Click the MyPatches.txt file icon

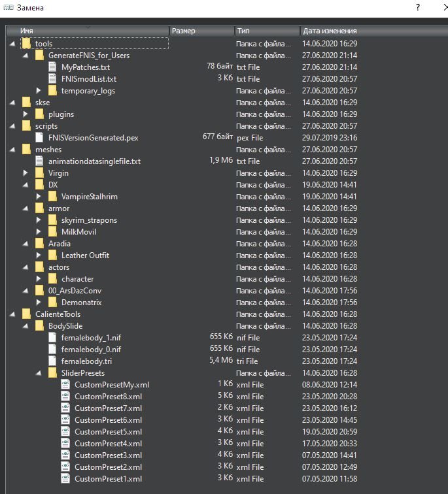[x=53, y=67]
